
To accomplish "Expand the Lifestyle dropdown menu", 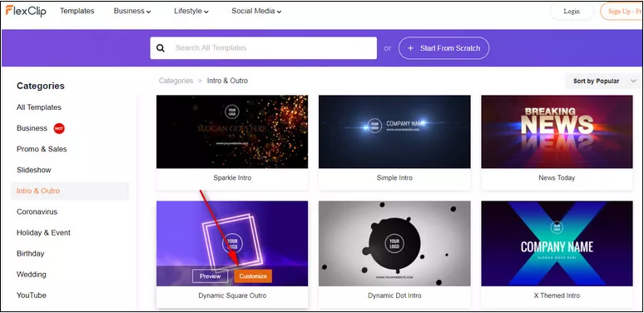I will tap(191, 11).
